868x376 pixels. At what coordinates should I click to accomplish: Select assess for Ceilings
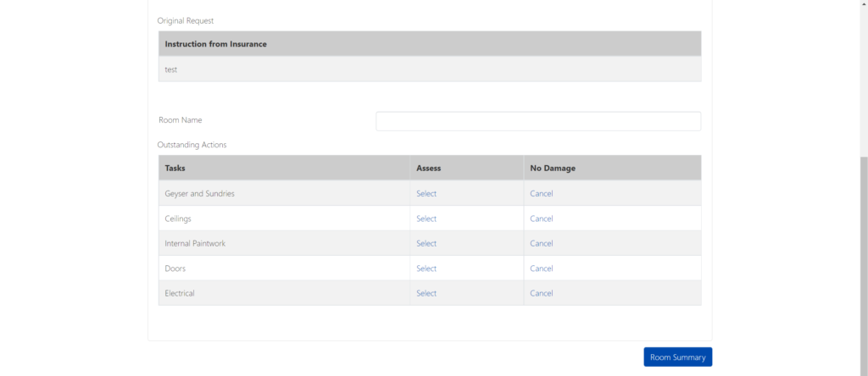[x=426, y=218]
